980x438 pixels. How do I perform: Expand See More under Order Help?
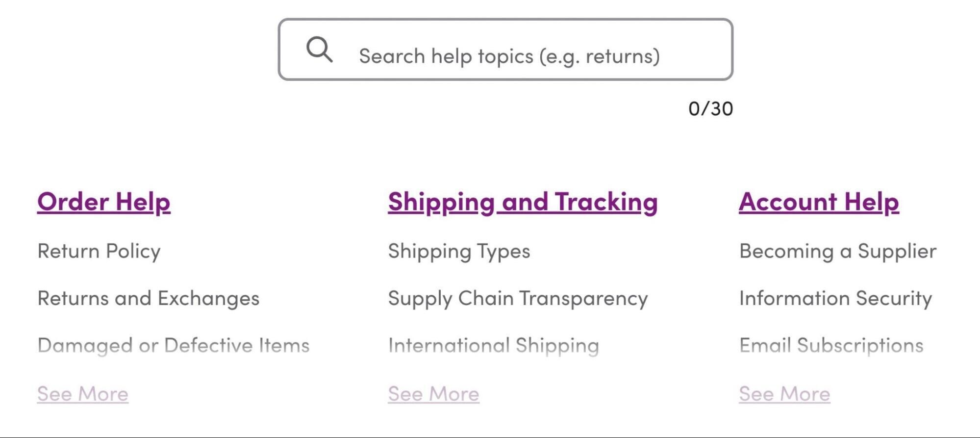pyautogui.click(x=83, y=394)
